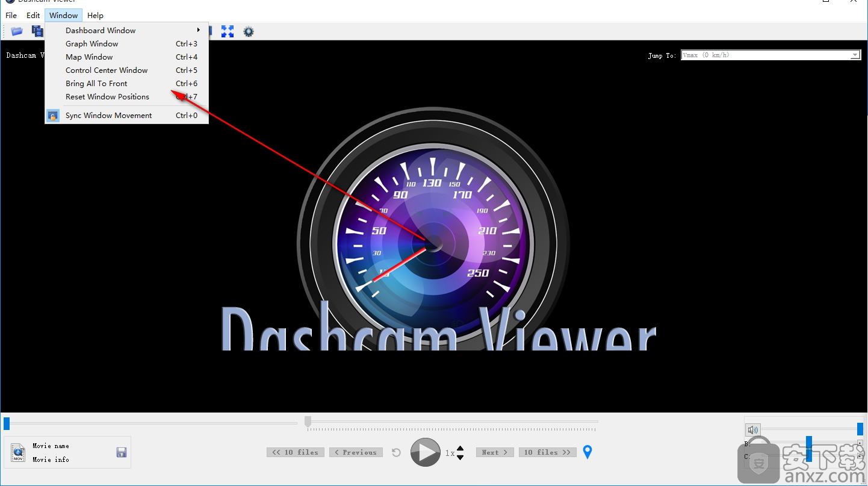
Task: Click the open folder toolbar icon
Action: coord(17,31)
